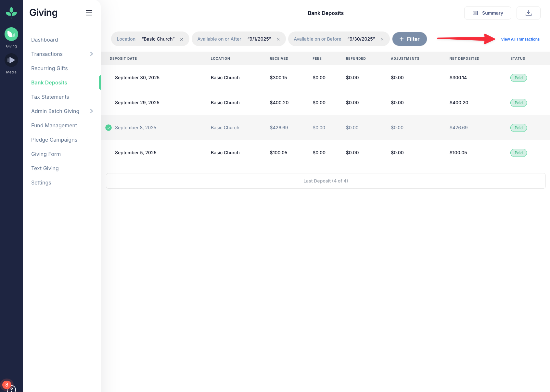
Task: Click the Last Deposit (4 of 4) button
Action: [326, 181]
